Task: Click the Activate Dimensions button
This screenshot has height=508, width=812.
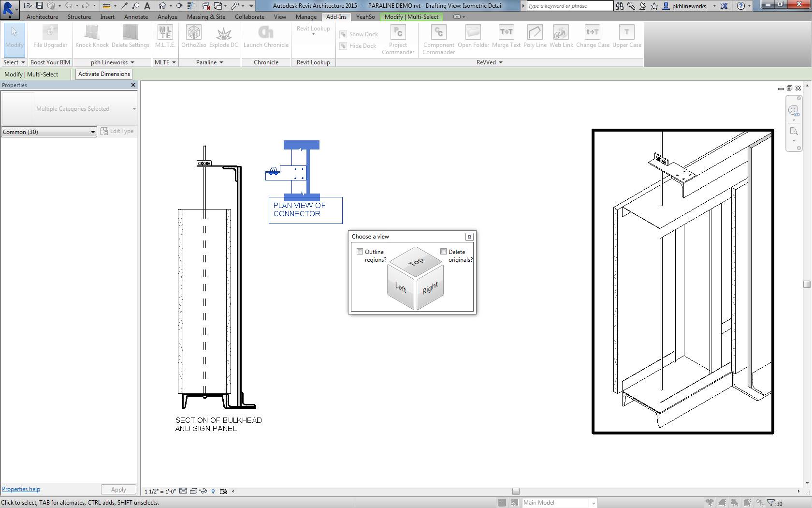Action: 104,74
